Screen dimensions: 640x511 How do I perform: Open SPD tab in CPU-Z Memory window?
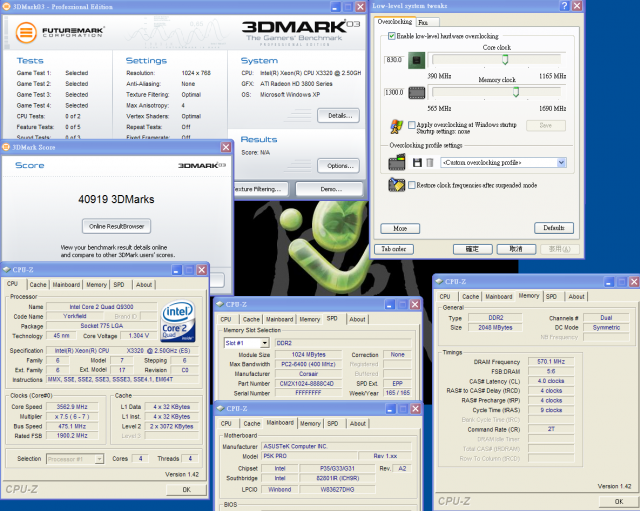tap(551, 296)
